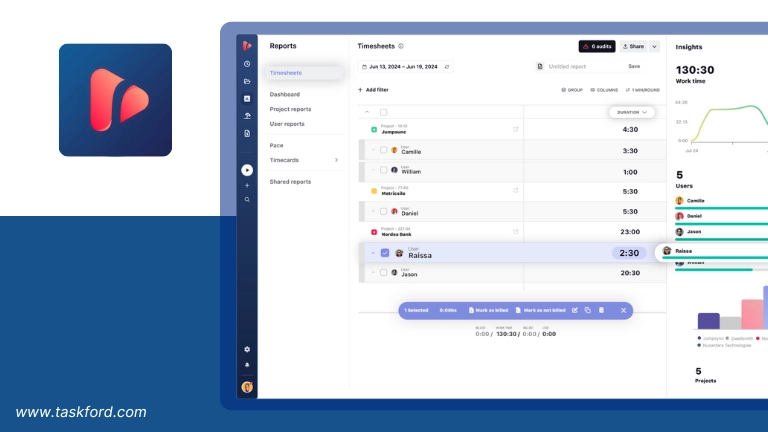This screenshot has height=432, width=768.
Task: Click the Nordea Bank 23:00 duration value
Action: tap(630, 232)
